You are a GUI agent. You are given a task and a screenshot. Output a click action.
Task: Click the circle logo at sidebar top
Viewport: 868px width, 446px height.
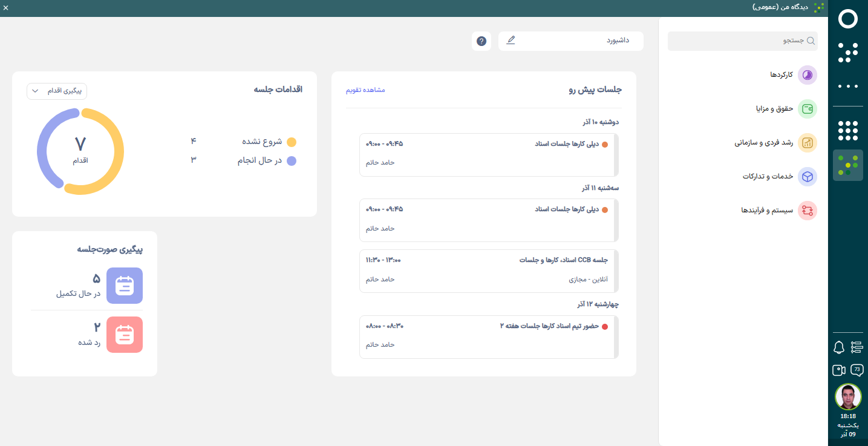(x=848, y=19)
